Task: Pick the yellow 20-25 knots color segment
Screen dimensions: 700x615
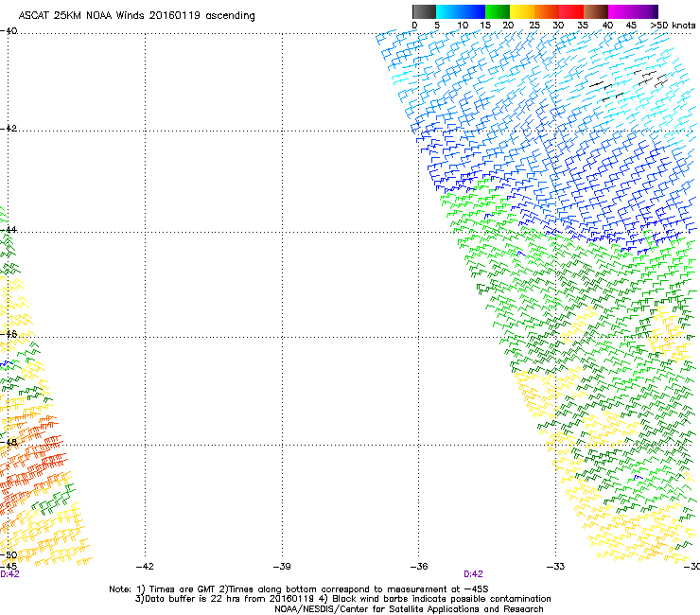Action: [x=522, y=11]
